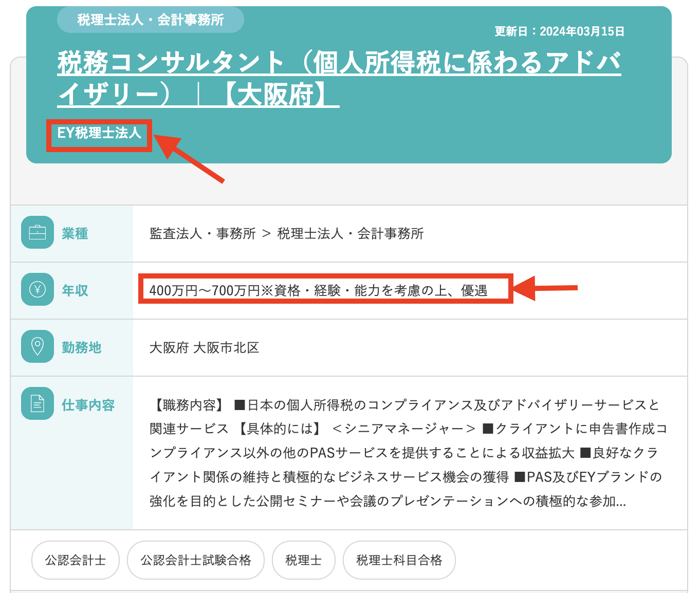Pick the 税理士科目合格 tag

tap(399, 560)
